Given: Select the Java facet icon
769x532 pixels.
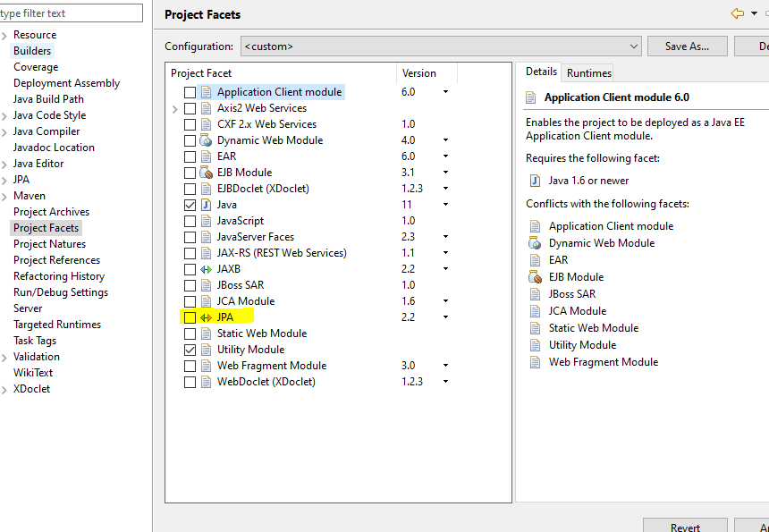Looking at the screenshot, I should coord(207,204).
